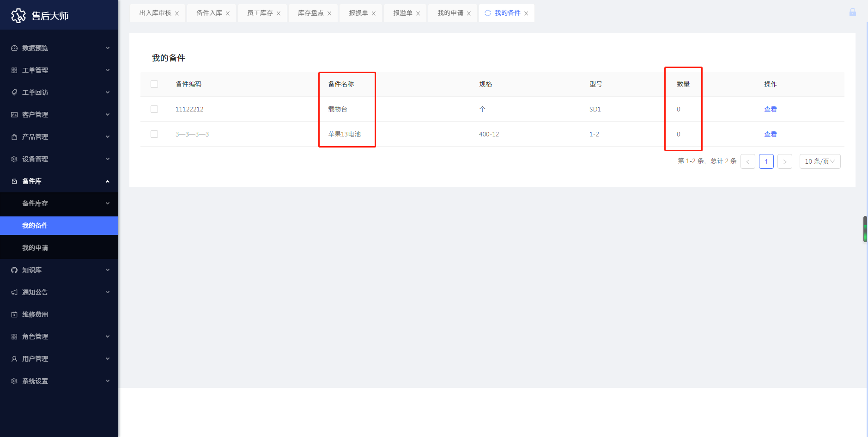Select the 我的申请 sidebar menu entry

coord(35,247)
